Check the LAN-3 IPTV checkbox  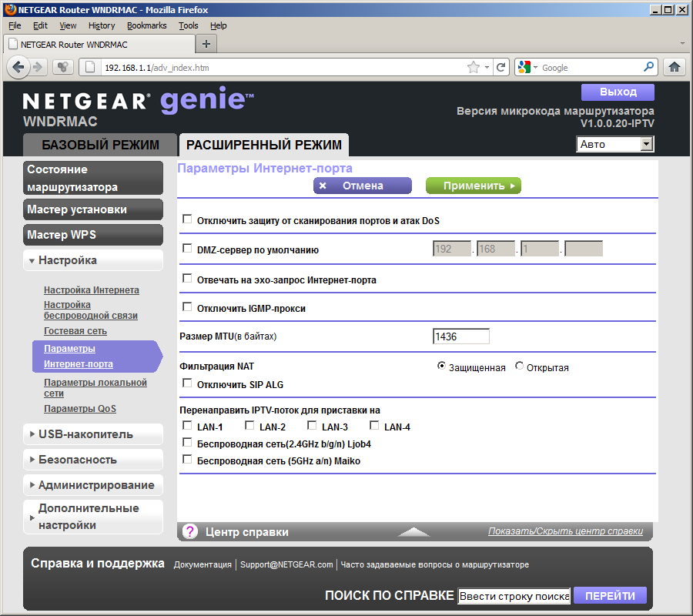[312, 426]
